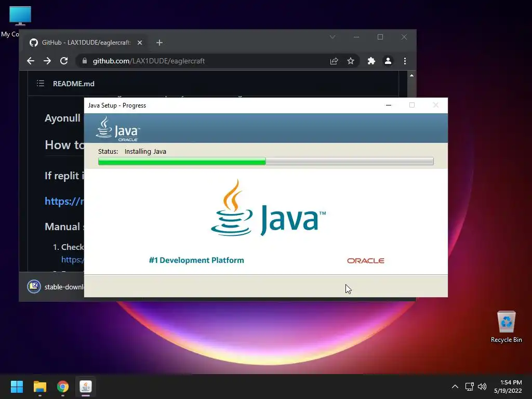Click the '#1 Development Platform' text
532x399 pixels.
[x=196, y=260]
